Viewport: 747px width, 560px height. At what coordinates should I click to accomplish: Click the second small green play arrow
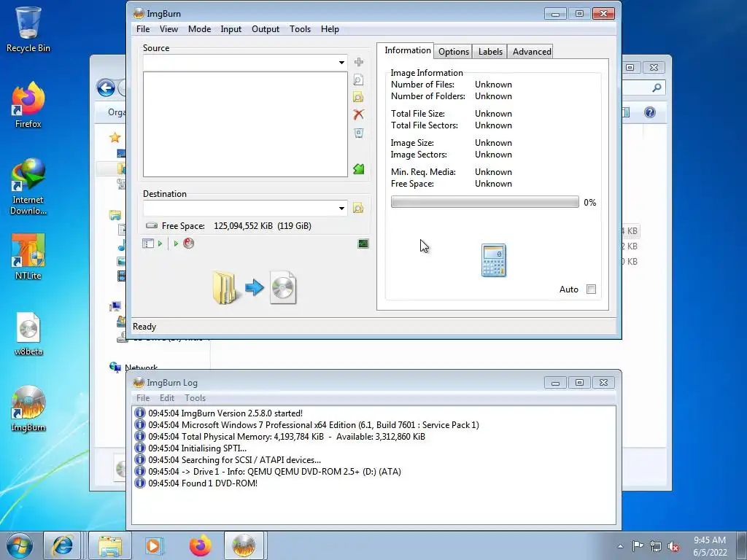pos(176,244)
